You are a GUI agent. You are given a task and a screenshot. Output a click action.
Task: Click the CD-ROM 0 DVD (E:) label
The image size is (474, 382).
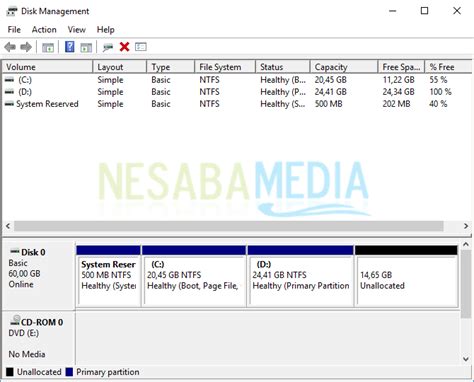[x=39, y=338]
